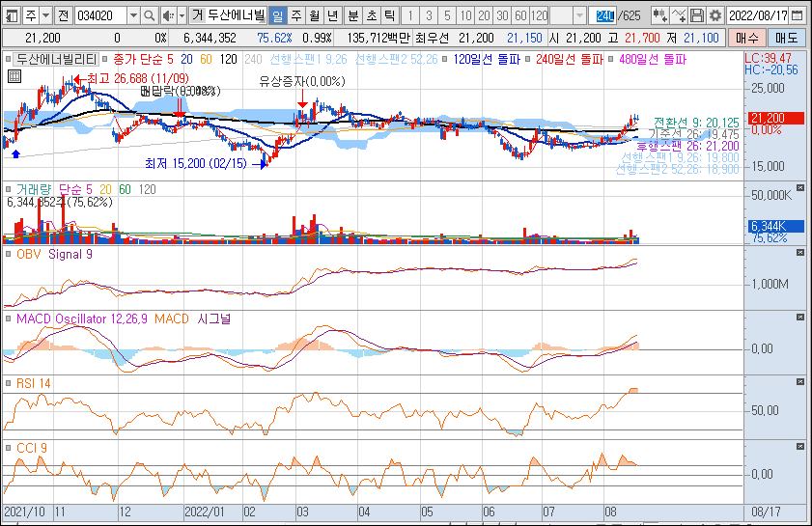Click the 선행스팬1 9,26 legend label
Viewport: 812px width, 526px height.
click(308, 60)
